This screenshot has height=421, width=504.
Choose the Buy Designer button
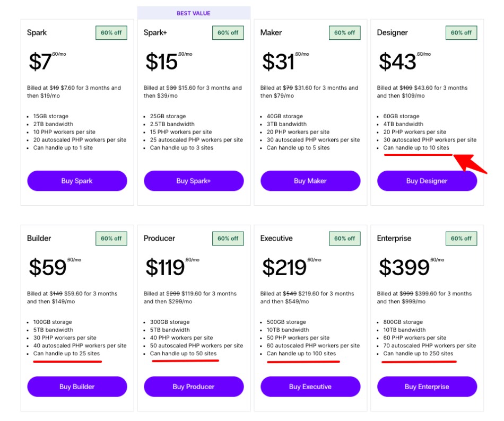[x=427, y=181]
